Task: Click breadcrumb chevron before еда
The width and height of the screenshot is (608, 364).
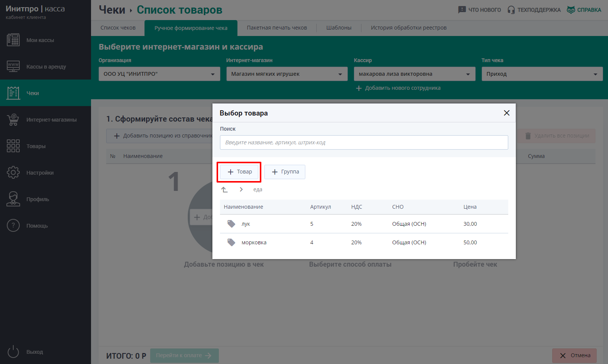Action: [x=241, y=189]
